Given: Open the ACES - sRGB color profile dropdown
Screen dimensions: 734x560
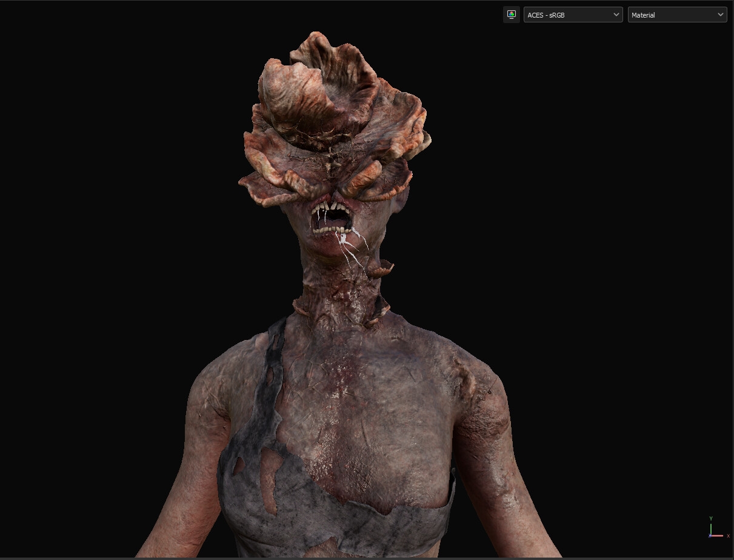Looking at the screenshot, I should (x=573, y=15).
